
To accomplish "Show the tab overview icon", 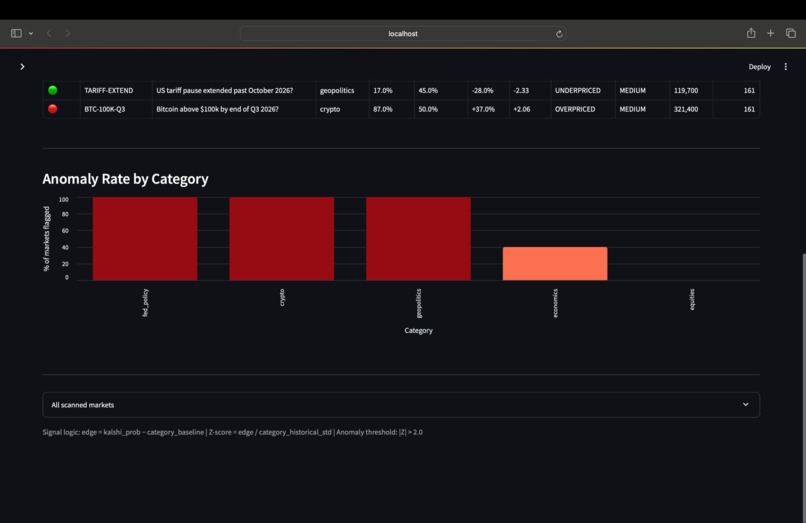I will [x=791, y=33].
